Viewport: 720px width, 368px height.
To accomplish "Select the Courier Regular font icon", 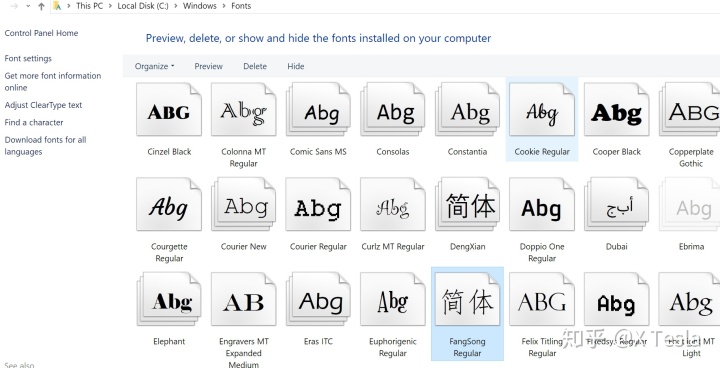I will tap(318, 204).
